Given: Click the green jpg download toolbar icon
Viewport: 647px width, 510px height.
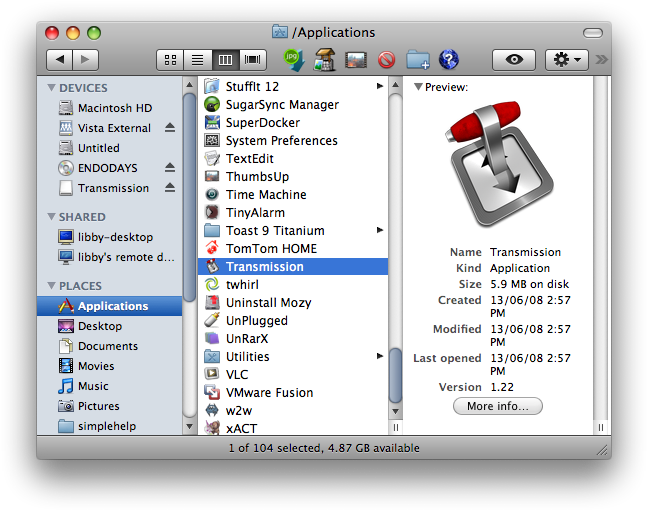Looking at the screenshot, I should pyautogui.click(x=294, y=59).
